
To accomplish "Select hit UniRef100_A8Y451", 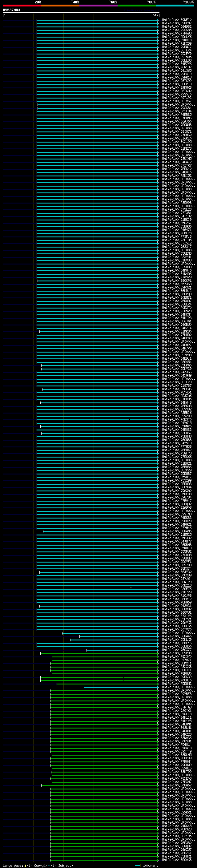I will coord(176,392).
